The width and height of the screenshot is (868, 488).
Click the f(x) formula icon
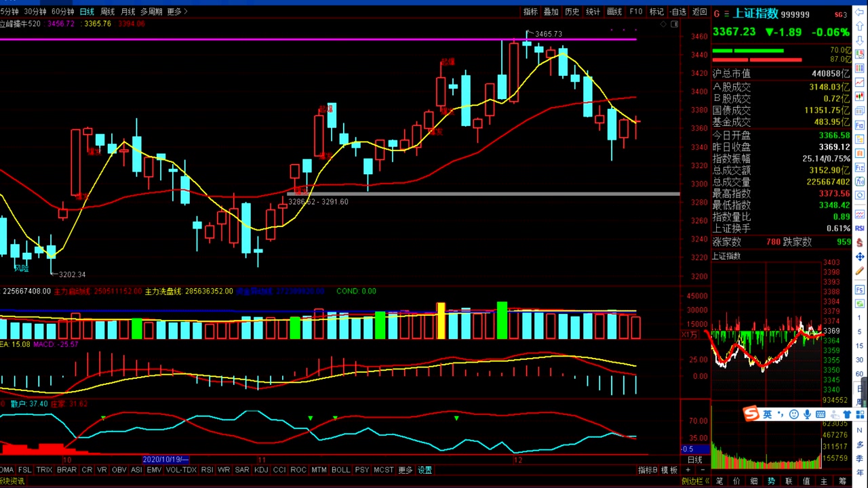(x=860, y=182)
